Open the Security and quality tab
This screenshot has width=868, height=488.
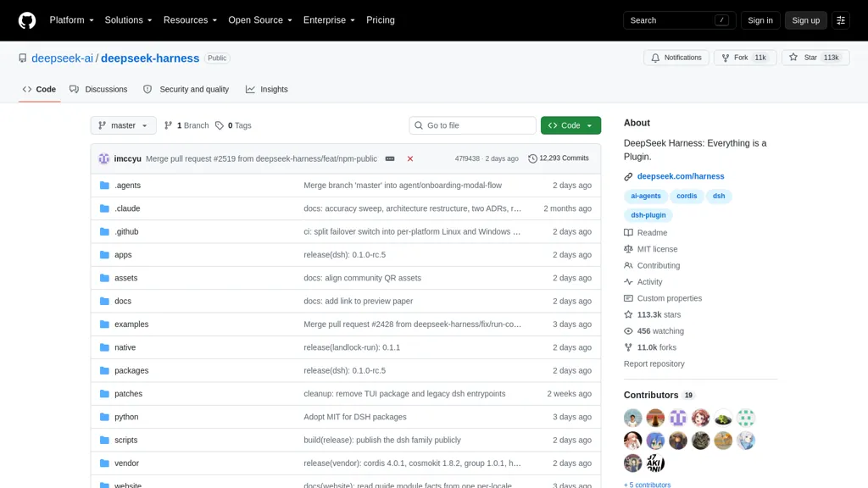coord(186,89)
